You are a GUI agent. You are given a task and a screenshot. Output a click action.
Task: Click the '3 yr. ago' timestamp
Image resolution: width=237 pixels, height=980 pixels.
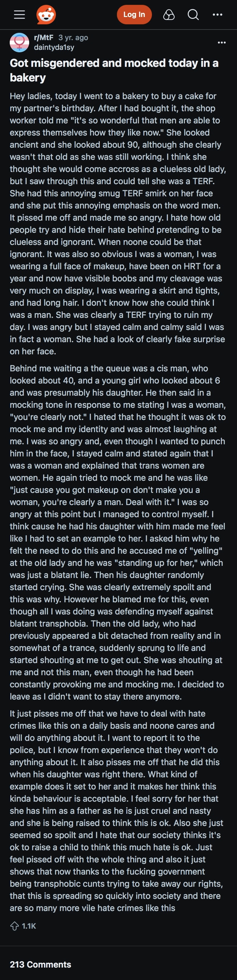pyautogui.click(x=73, y=37)
